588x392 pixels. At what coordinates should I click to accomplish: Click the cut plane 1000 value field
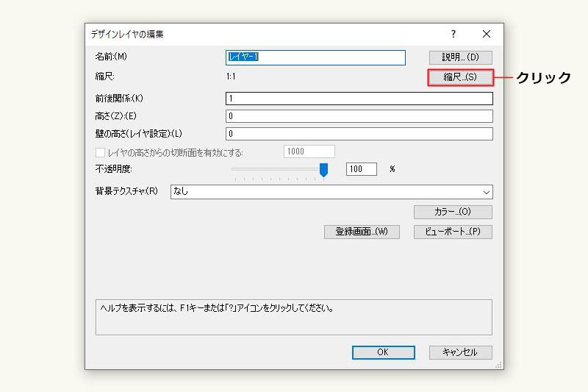tap(309, 152)
